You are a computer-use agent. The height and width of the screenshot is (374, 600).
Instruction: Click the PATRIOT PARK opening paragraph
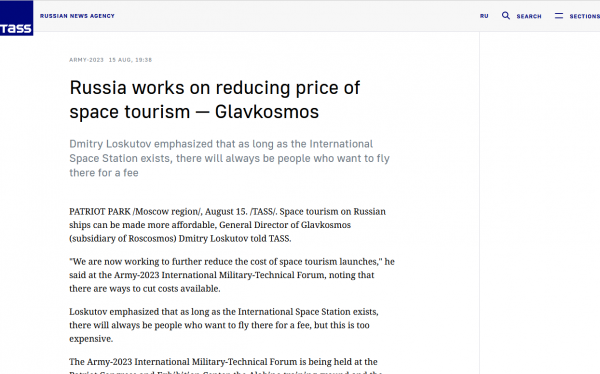pos(227,225)
